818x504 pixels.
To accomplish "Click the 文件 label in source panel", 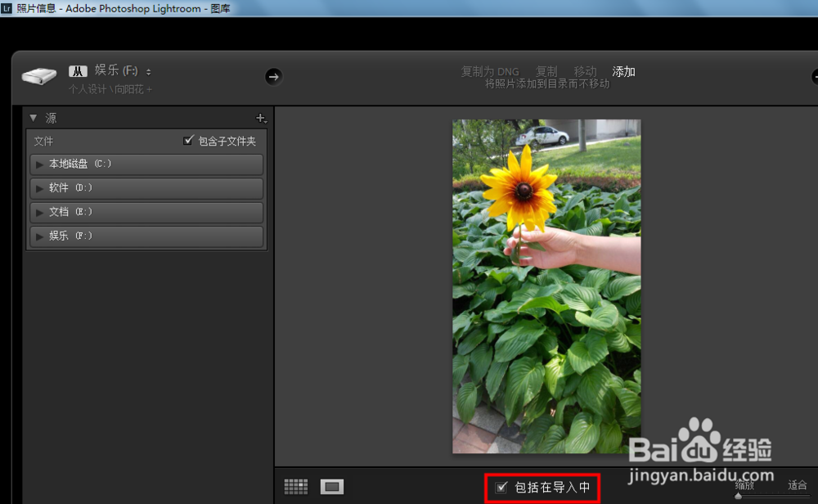I will point(44,142).
